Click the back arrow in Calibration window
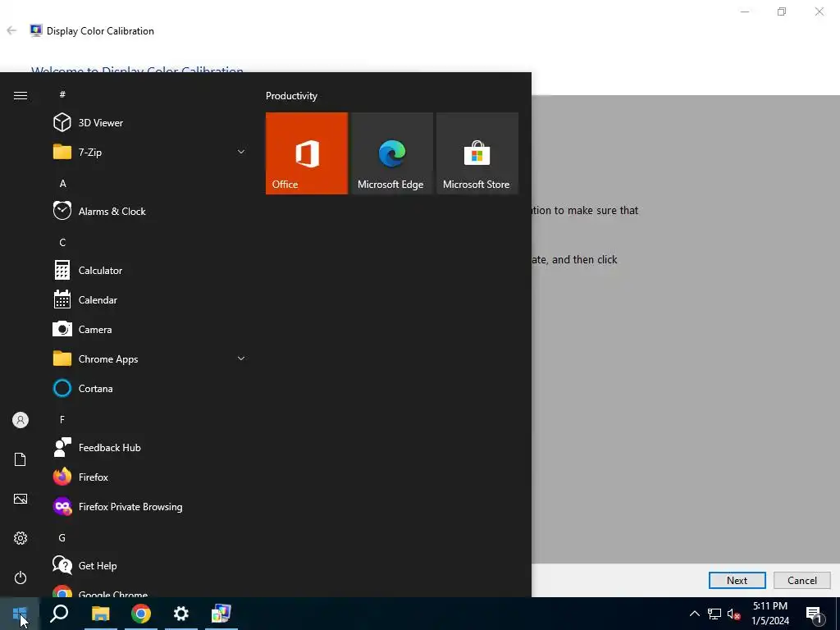Screen dimensions: 840x630 tap(11, 30)
